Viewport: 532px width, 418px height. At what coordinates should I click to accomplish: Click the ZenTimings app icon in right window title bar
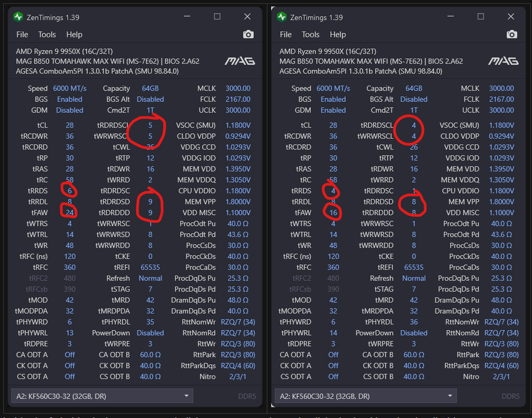[x=281, y=17]
